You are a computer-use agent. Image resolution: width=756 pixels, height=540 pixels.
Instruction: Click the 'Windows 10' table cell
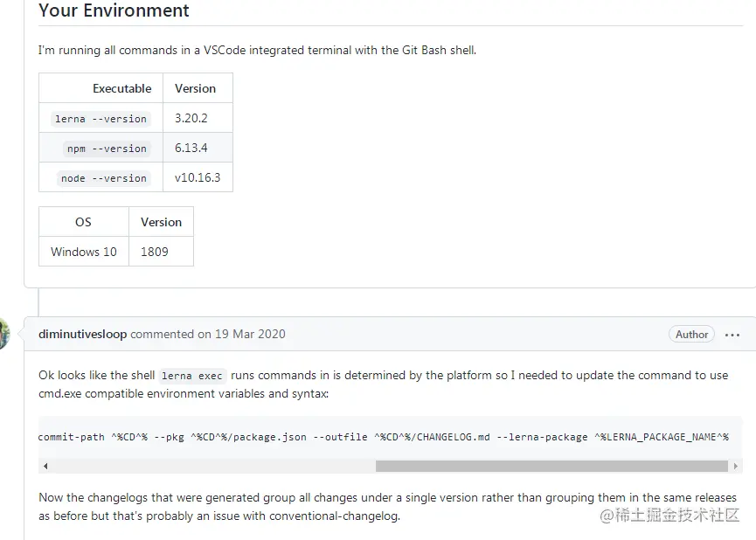[x=84, y=252]
